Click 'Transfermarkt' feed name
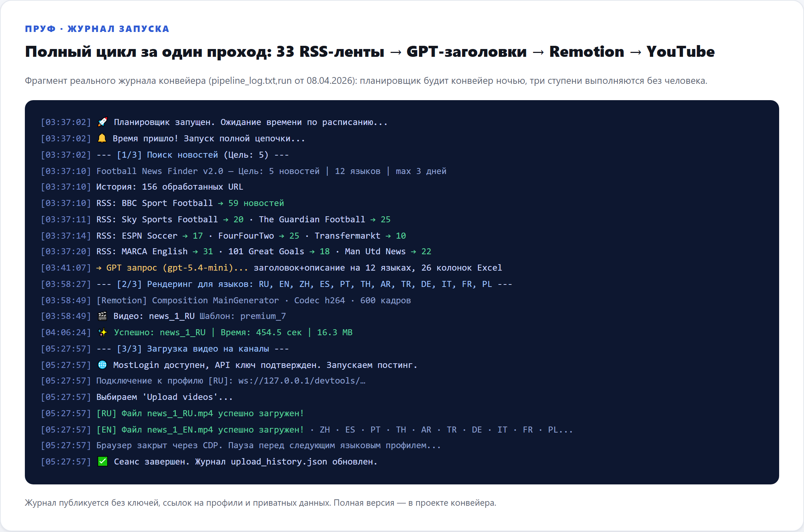Viewport: 804px width, 532px height. (347, 236)
